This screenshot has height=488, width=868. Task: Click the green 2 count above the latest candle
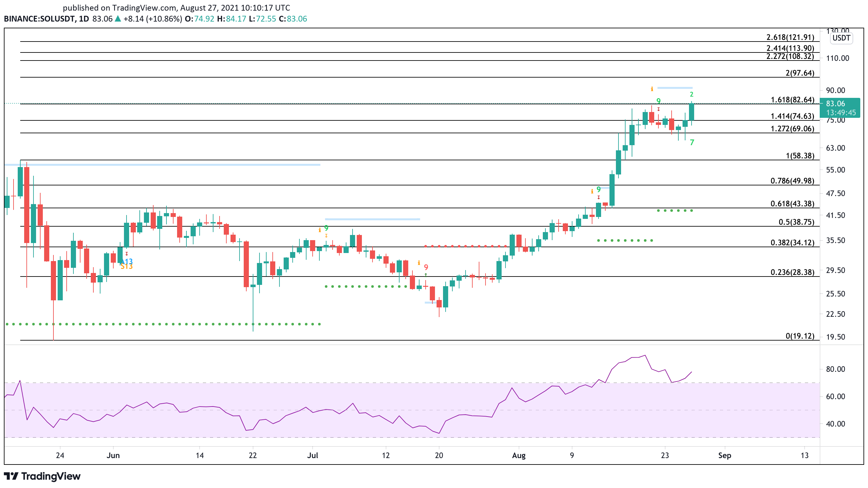coord(692,94)
